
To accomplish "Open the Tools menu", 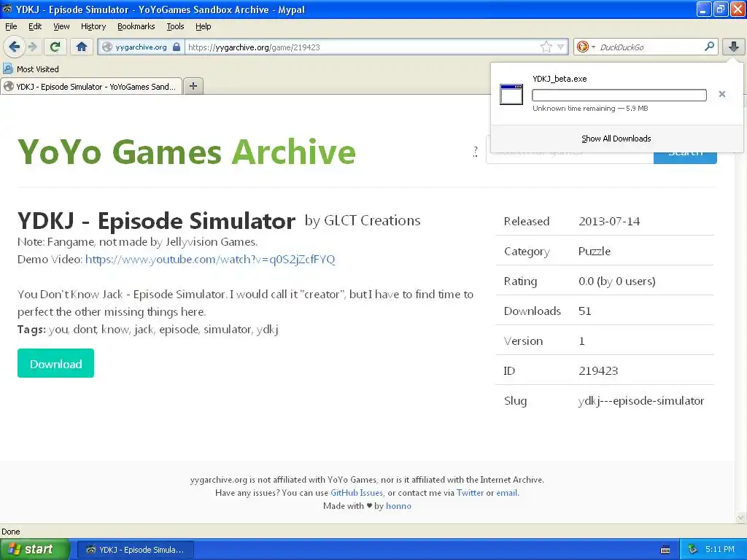I will pyautogui.click(x=175, y=26).
